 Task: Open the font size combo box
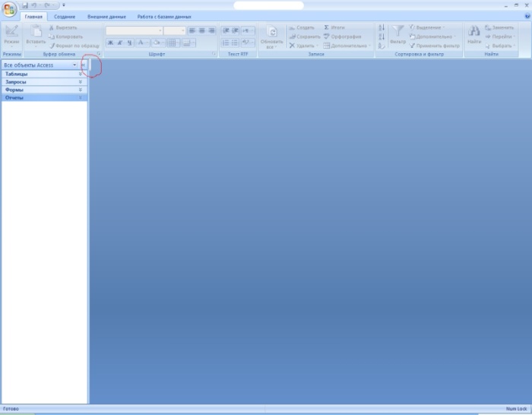pyautogui.click(x=174, y=30)
